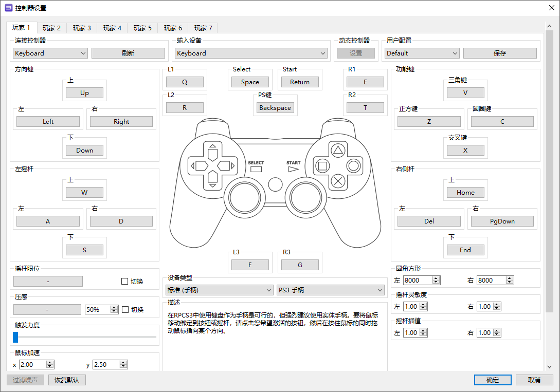This screenshot has width=560, height=392.
Task: Rebind the R1 button mapped to E
Action: point(365,82)
